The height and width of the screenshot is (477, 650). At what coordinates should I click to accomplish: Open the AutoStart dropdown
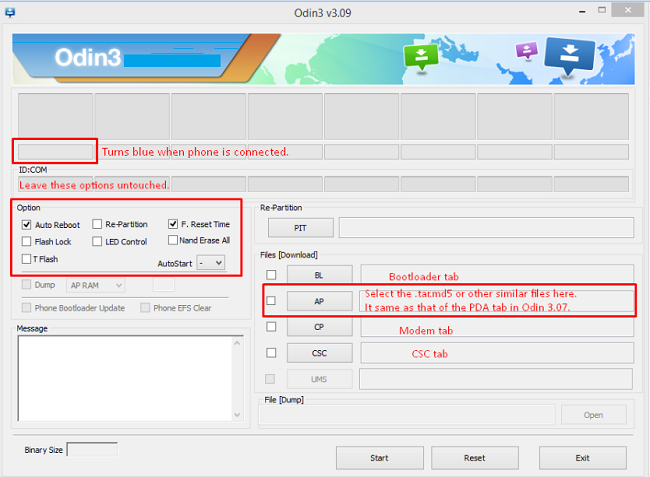tap(211, 263)
